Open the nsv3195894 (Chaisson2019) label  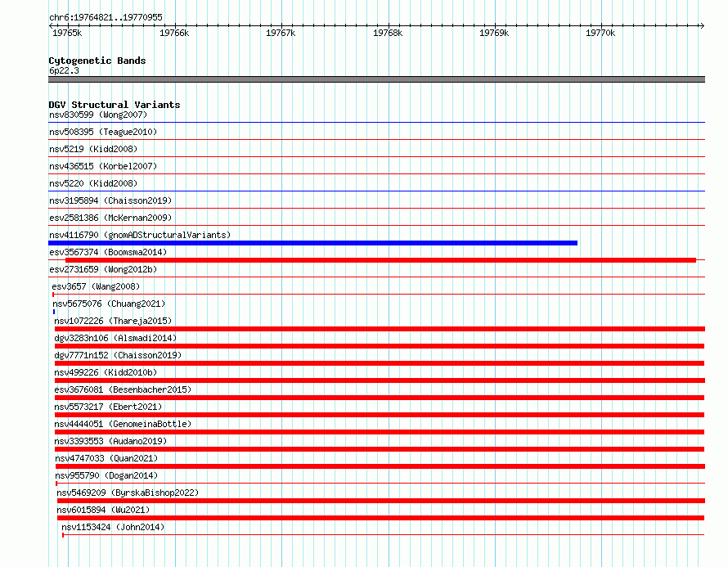[x=110, y=200]
